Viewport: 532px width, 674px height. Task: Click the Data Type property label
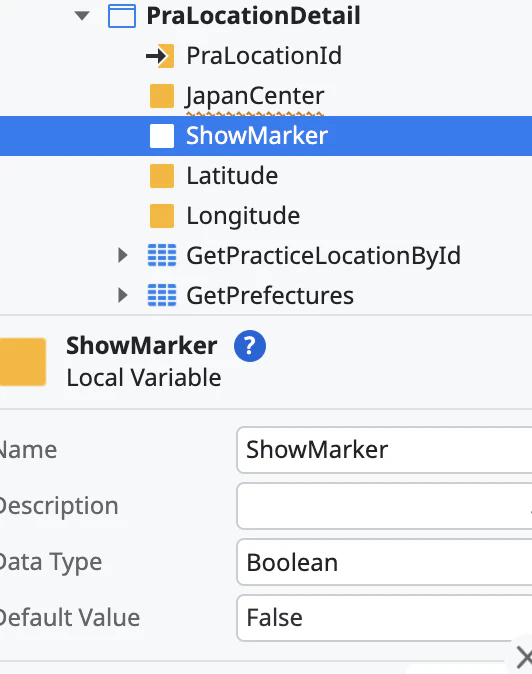pos(51,562)
